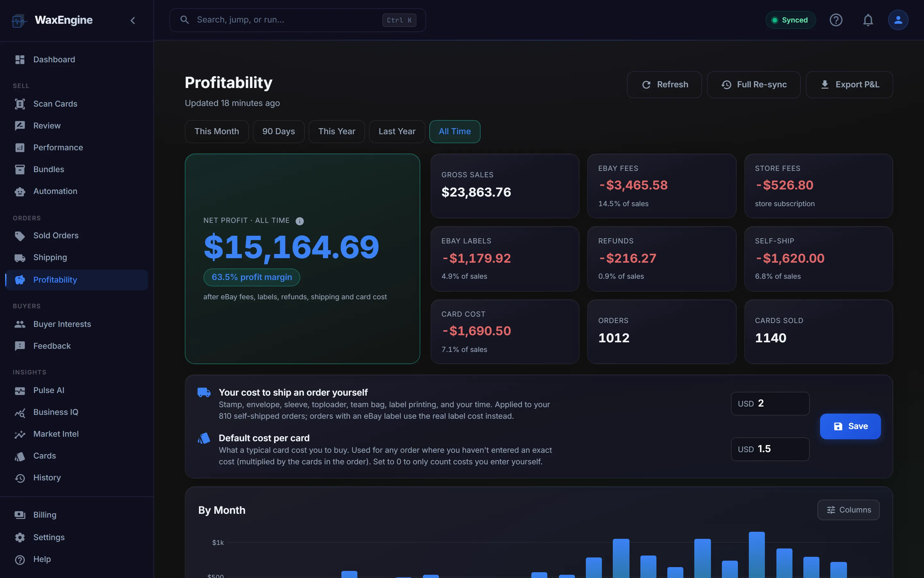
Task: Click the Scan Cards scanner icon
Action: [x=20, y=104]
